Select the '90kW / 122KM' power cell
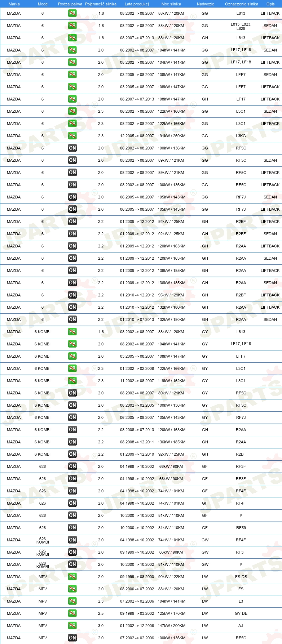 pos(171,577)
